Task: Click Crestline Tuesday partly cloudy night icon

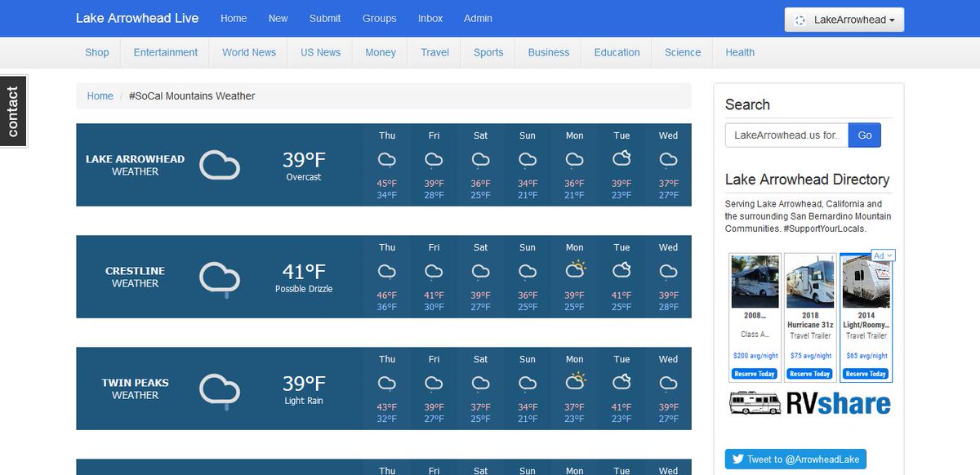Action: [x=621, y=269]
